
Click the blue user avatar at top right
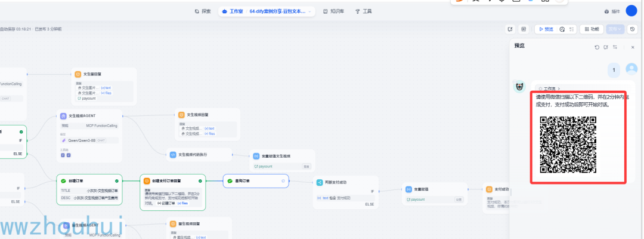click(631, 11)
